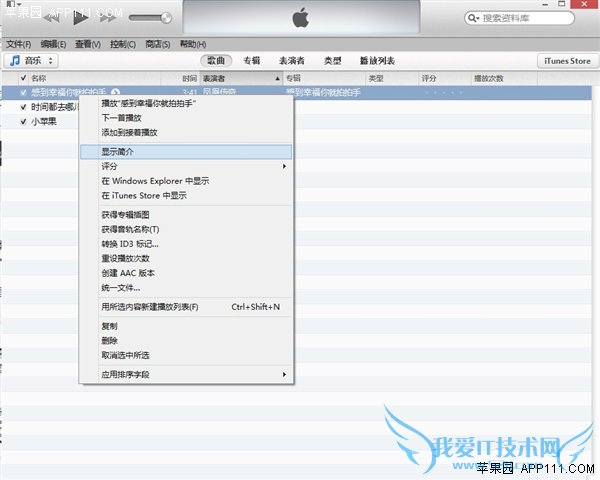Viewport: 600px width, 480px height.
Task: Sort by the 类型 column header
Action: (x=392, y=78)
